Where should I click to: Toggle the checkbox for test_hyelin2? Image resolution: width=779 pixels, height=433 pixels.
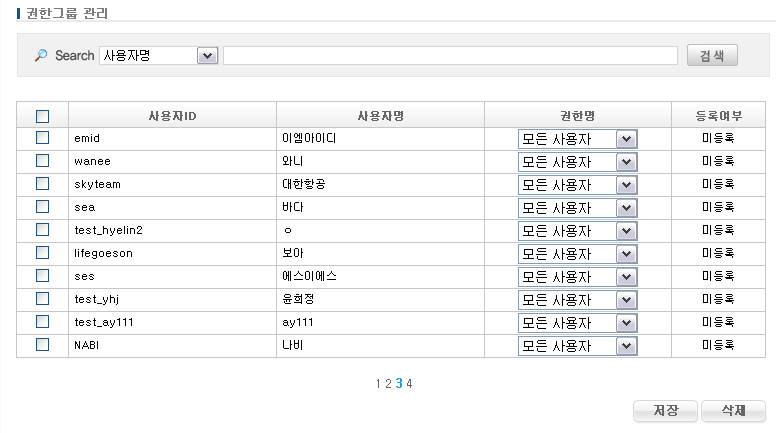pyautogui.click(x=43, y=230)
